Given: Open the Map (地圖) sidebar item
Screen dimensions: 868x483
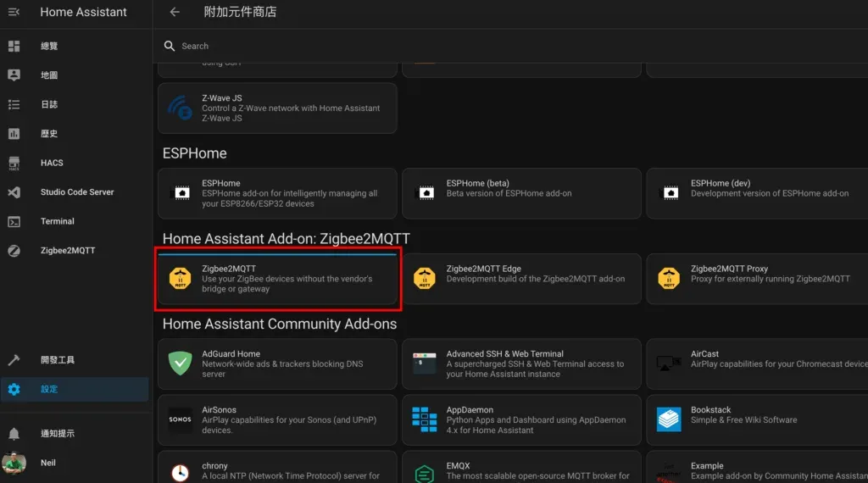Looking at the screenshot, I should pos(49,75).
